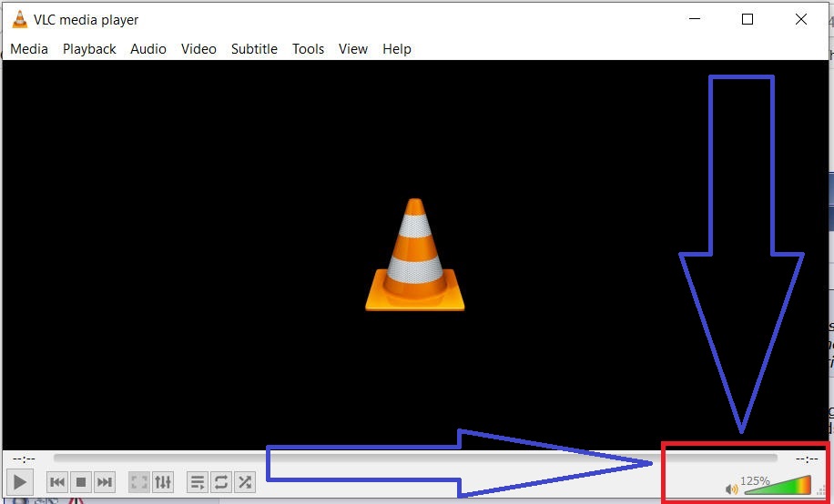Image resolution: width=834 pixels, height=504 pixels.
Task: Open the Help menu
Action: click(397, 49)
